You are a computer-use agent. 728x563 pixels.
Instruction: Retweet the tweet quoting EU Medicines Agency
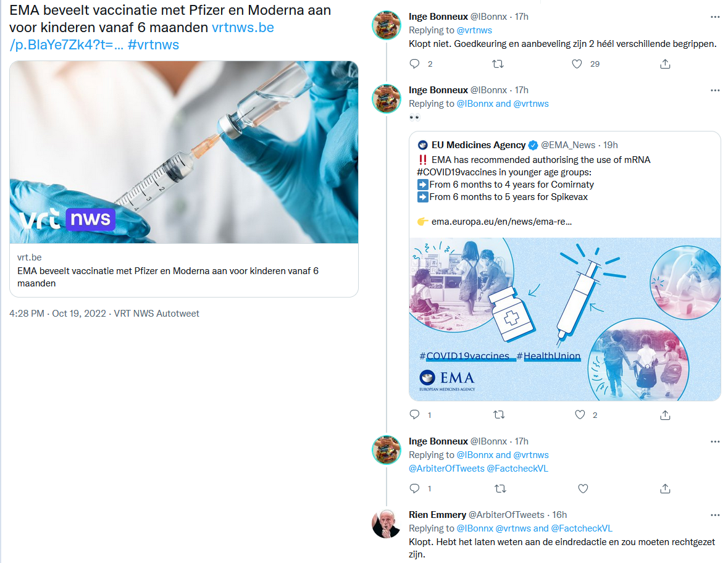[497, 415]
